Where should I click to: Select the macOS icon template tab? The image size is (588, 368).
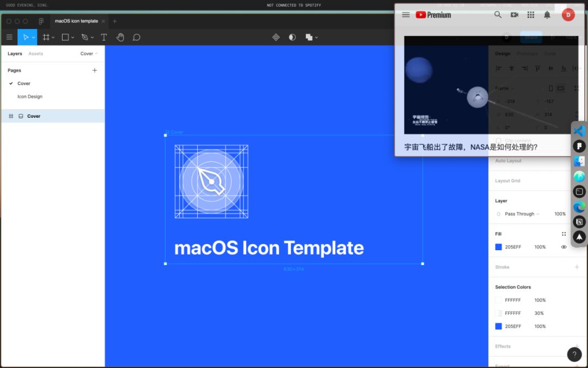(77, 21)
